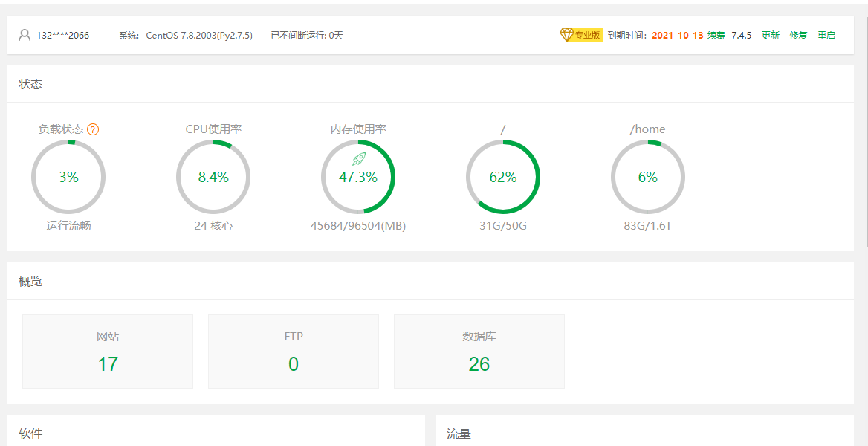This screenshot has height=446, width=868.
Task: Click the account name 132****2066
Action: pyautogui.click(x=62, y=35)
